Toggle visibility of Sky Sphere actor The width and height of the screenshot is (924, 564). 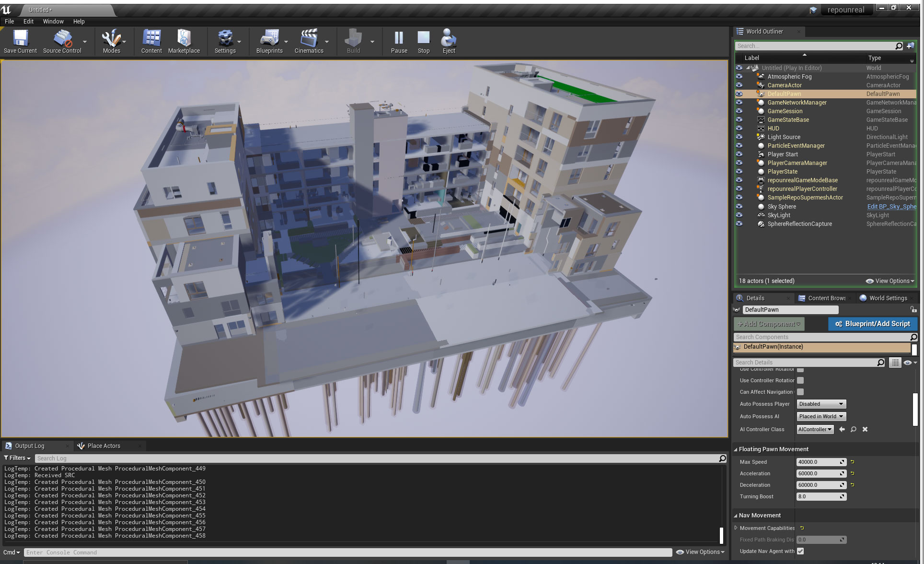(739, 206)
